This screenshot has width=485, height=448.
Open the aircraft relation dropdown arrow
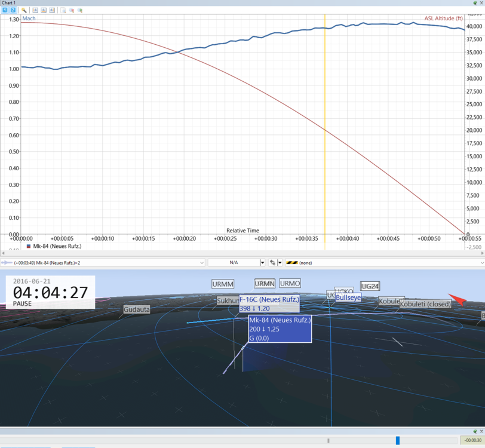pyautogui.click(x=280, y=263)
